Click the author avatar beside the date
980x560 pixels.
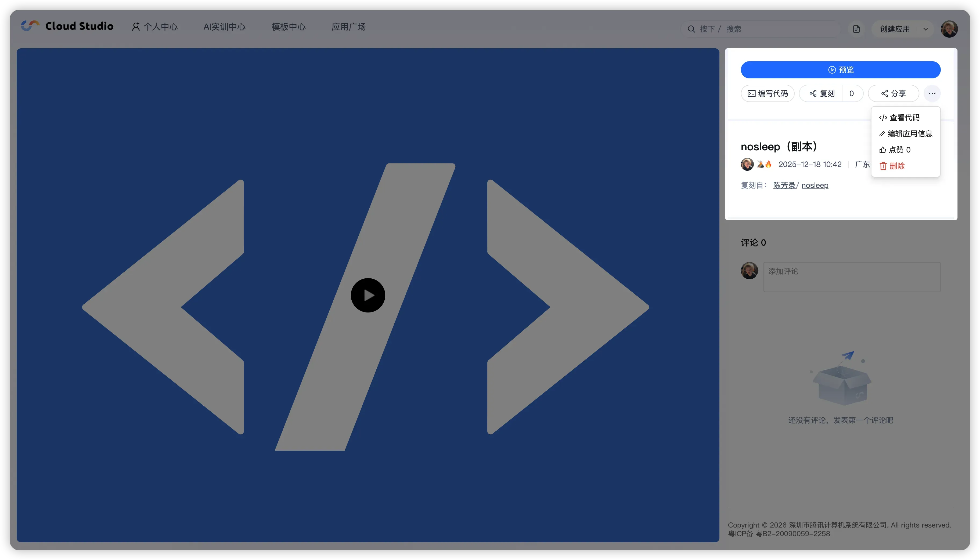747,164
